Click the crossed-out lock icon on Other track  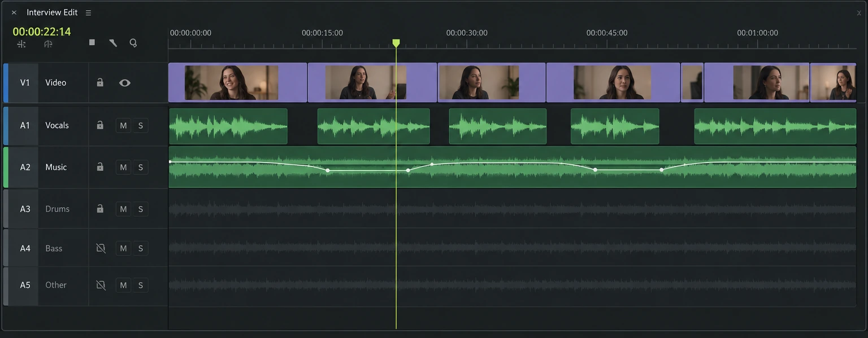(x=101, y=285)
